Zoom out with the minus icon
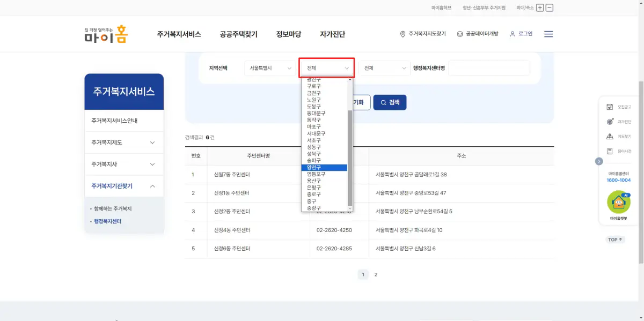644x321 pixels. 549,8
